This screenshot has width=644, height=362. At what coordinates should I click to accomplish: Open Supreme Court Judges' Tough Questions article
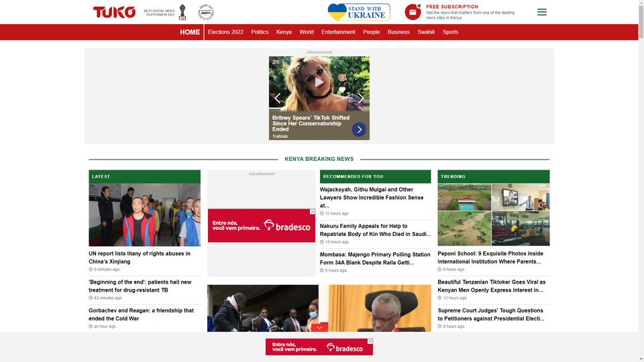click(491, 314)
